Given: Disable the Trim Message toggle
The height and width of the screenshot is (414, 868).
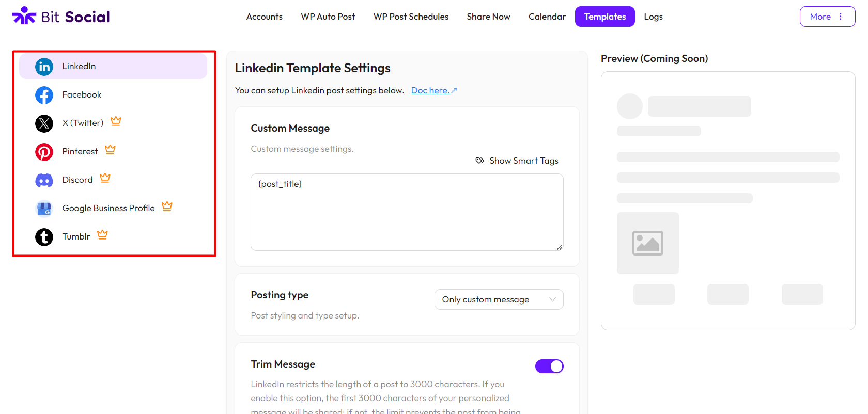Looking at the screenshot, I should [x=549, y=367].
